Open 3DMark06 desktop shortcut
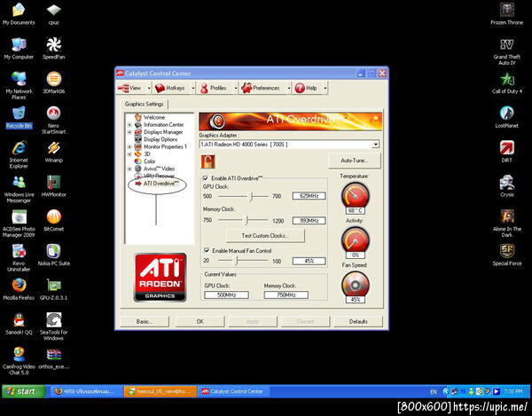The width and height of the screenshot is (532, 416). point(53,82)
